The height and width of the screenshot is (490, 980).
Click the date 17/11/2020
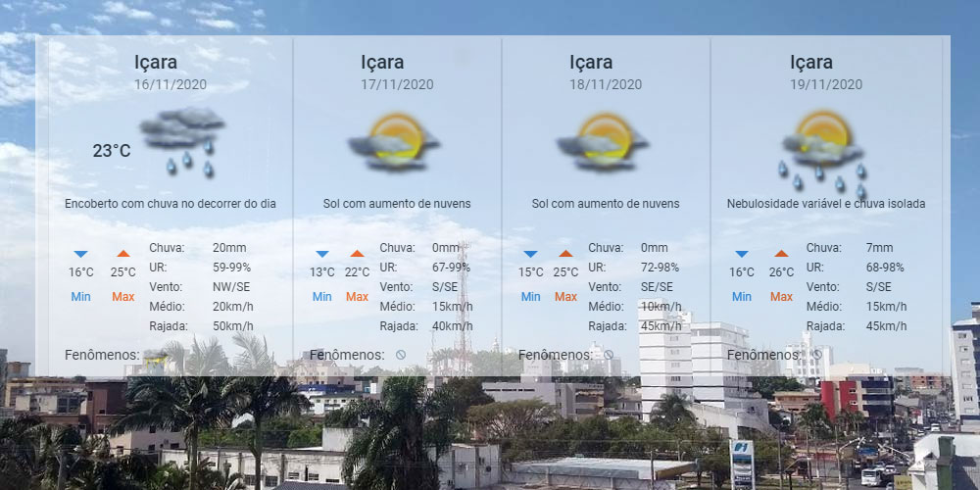[397, 84]
